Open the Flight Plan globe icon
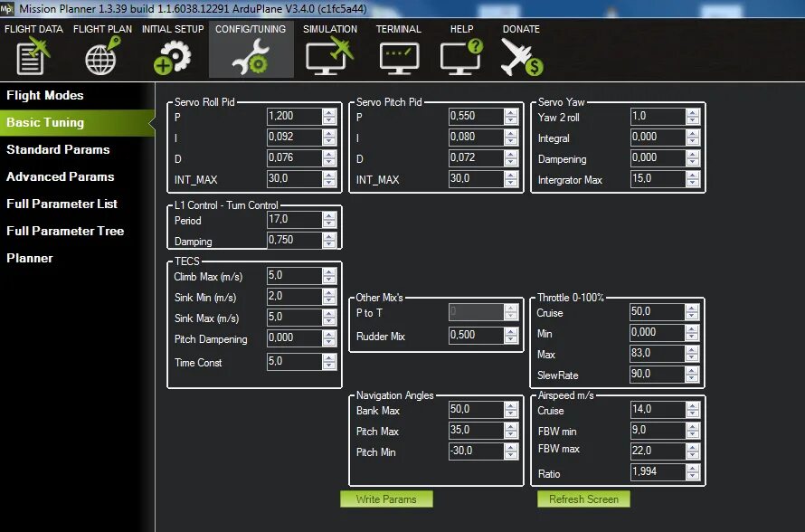This screenshot has width=805, height=532. coord(103,55)
